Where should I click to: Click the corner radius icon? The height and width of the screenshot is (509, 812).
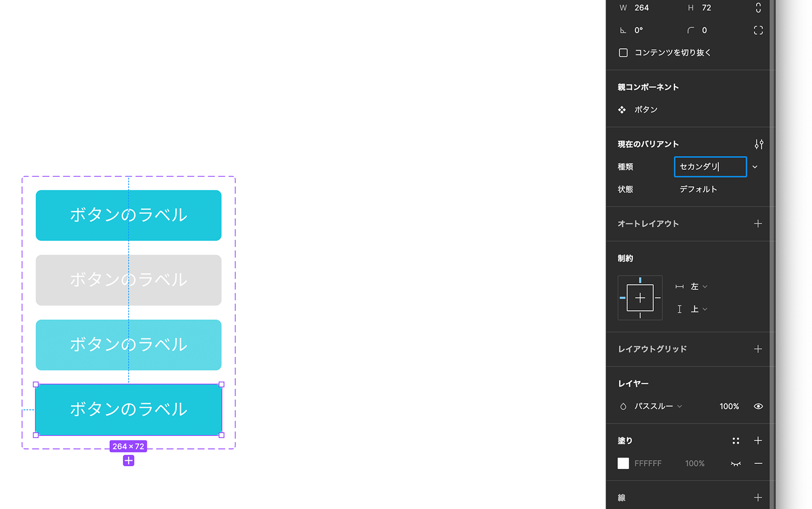[690, 30]
